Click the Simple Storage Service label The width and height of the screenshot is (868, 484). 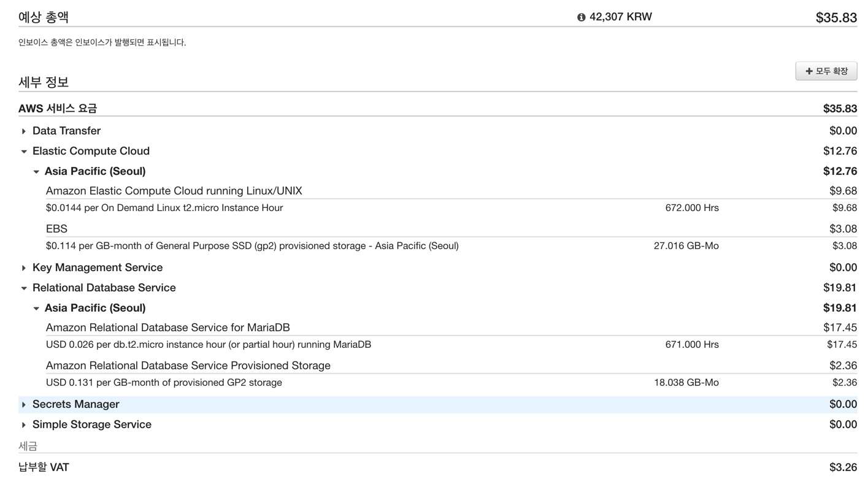91,424
